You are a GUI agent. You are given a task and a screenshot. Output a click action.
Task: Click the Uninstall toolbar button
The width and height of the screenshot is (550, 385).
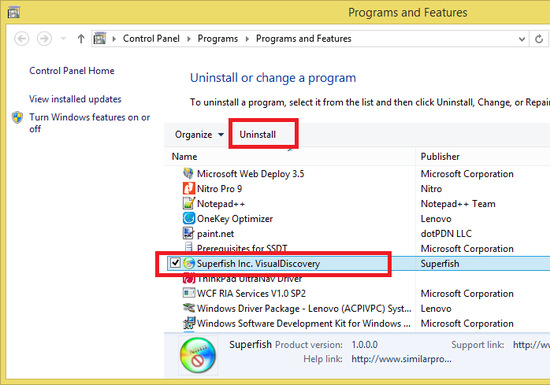(x=258, y=135)
